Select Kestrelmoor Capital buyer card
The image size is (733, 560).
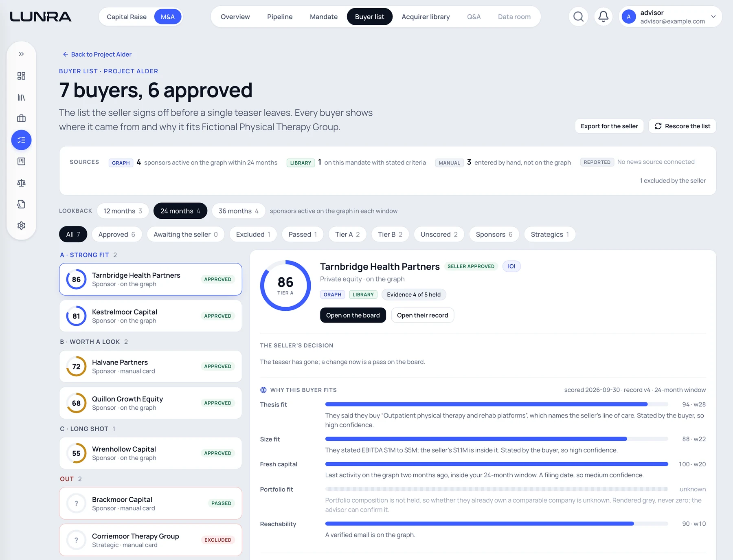pyautogui.click(x=151, y=316)
